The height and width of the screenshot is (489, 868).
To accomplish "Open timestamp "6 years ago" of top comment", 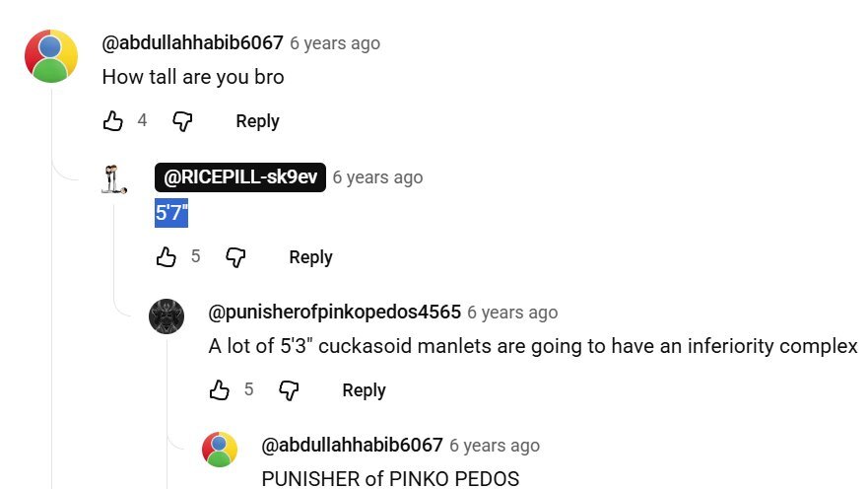I will click(x=335, y=43).
